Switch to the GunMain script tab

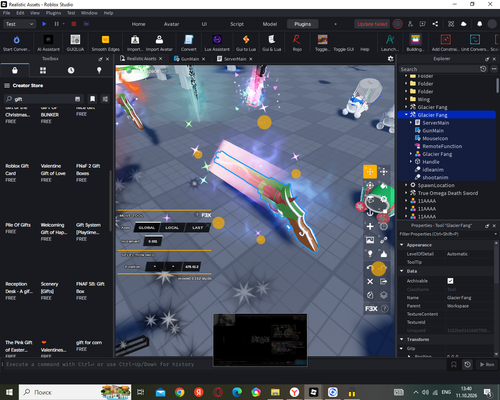click(x=190, y=59)
